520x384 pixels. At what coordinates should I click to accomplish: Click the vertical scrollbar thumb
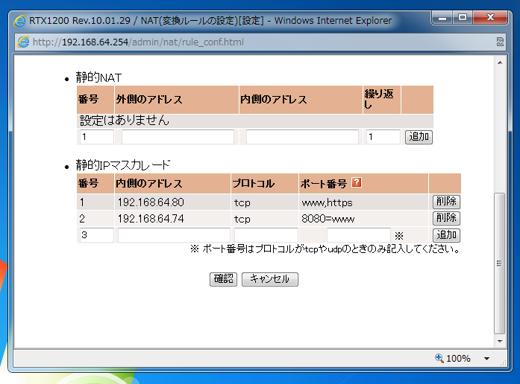(x=499, y=263)
